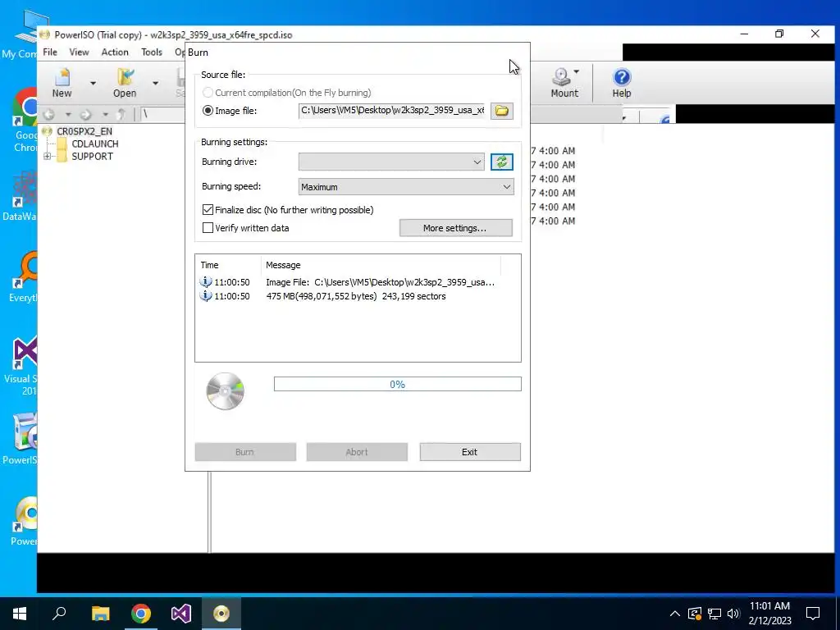Click the disc icon beside the progress bar
Image resolution: width=840 pixels, height=630 pixels.
[226, 391]
